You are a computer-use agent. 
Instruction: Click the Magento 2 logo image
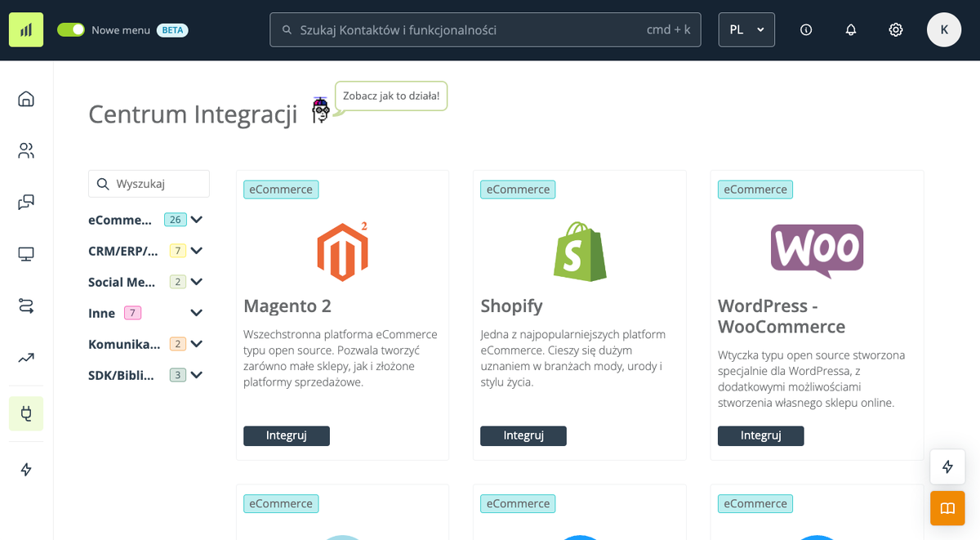(x=343, y=251)
